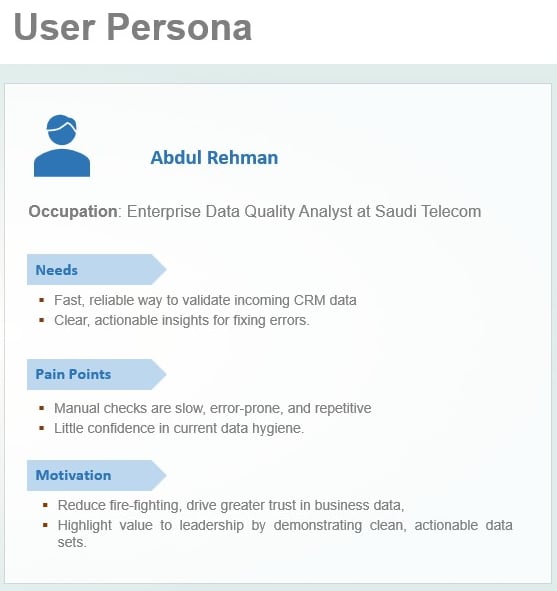Click the Occupation bold label

click(73, 211)
